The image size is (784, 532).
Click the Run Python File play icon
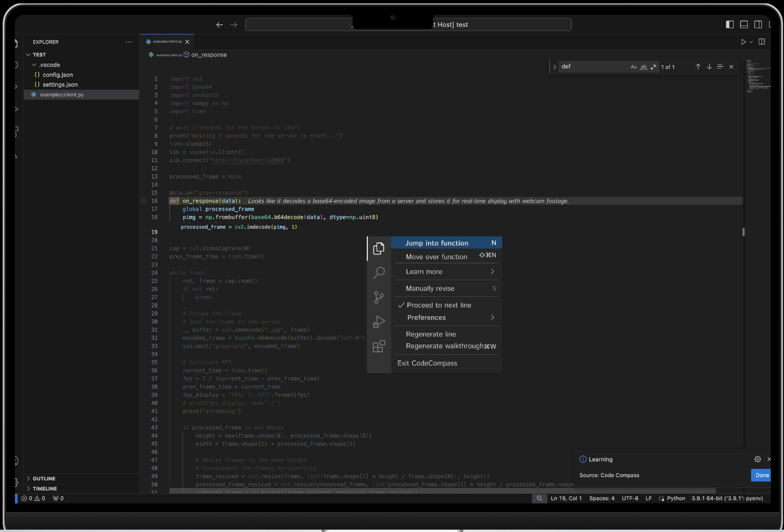tap(743, 42)
